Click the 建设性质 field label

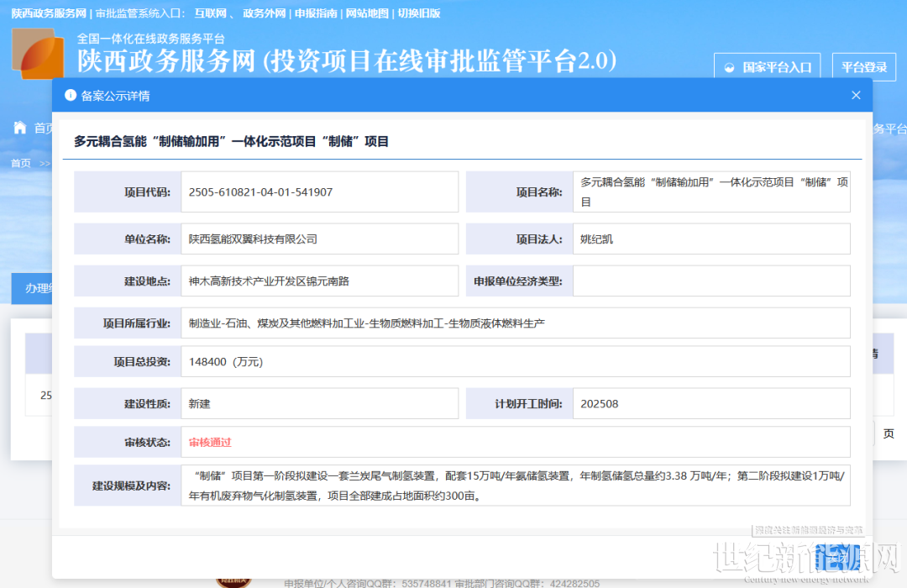point(148,404)
